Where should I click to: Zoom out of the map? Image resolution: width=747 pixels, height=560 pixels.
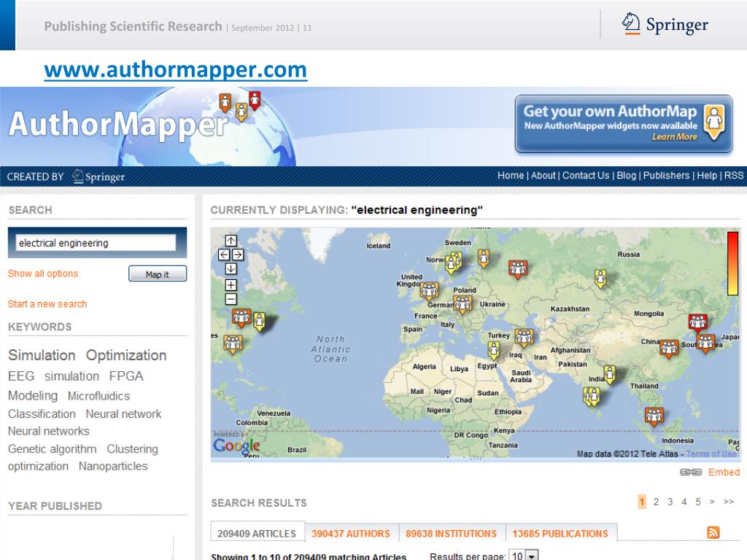click(231, 298)
